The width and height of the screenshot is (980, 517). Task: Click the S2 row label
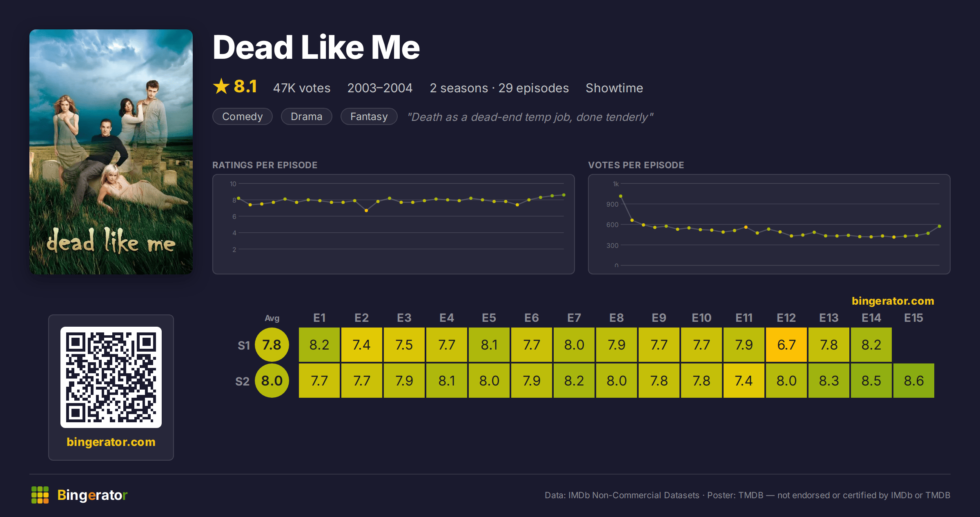243,381
